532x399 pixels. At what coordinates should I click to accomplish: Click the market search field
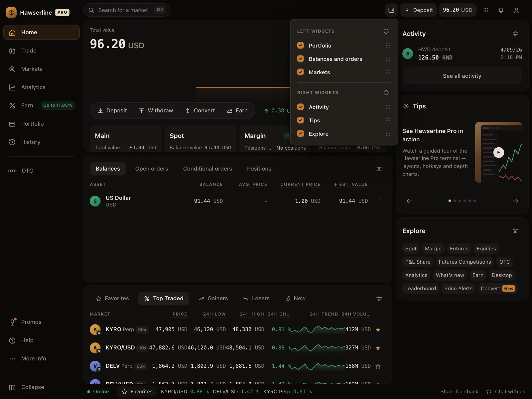click(127, 10)
